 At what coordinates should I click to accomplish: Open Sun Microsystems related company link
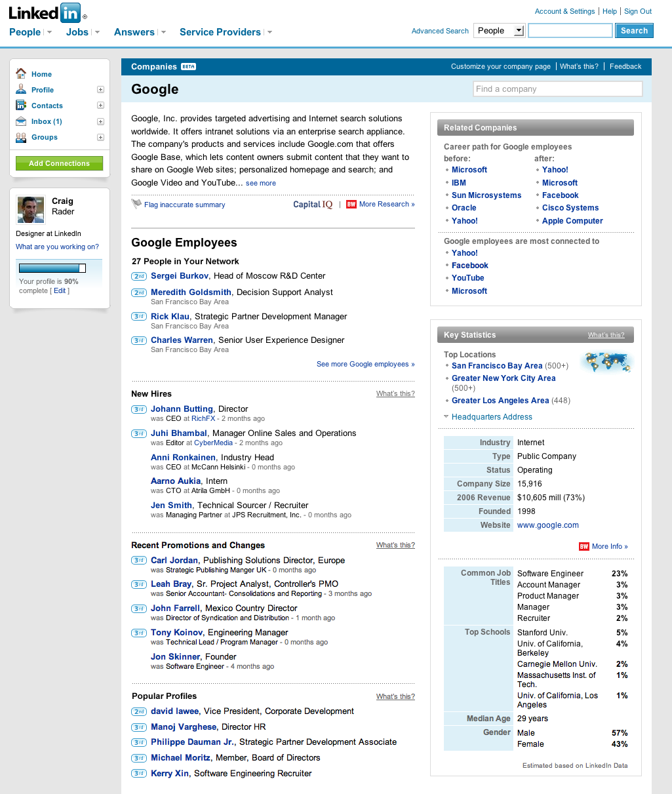[486, 195]
